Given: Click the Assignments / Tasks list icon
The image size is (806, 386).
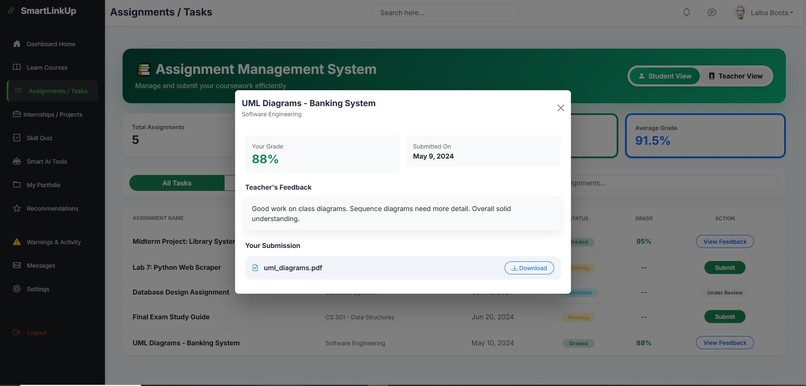Looking at the screenshot, I should [x=19, y=91].
